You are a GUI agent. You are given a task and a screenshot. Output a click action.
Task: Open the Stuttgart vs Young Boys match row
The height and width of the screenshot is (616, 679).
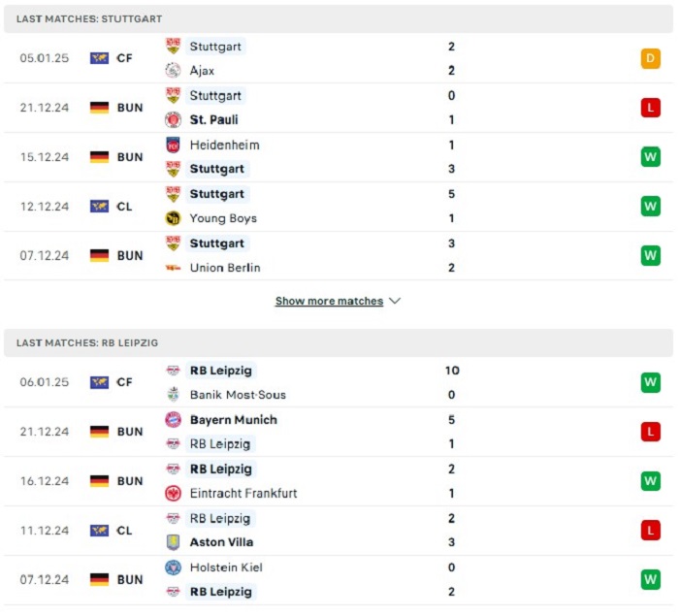click(339, 207)
